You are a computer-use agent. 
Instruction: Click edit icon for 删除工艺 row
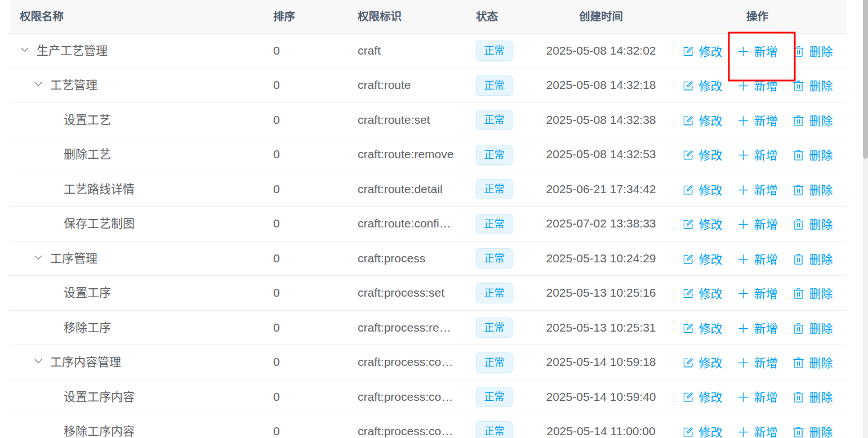[688, 155]
